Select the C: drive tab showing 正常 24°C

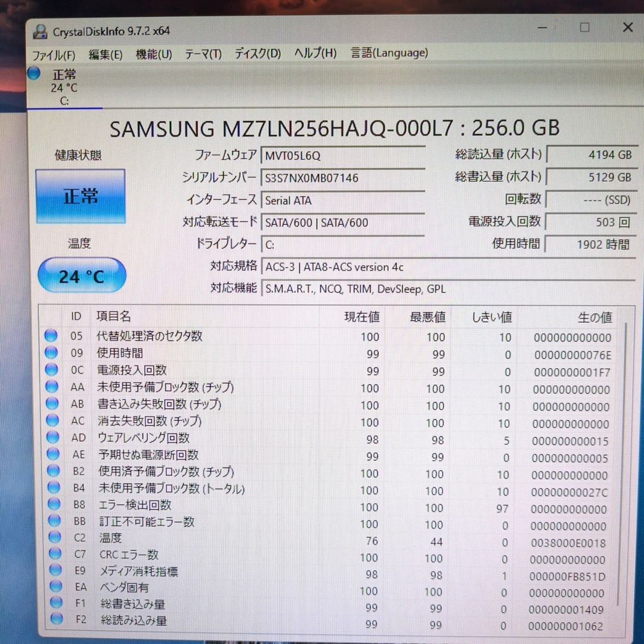click(x=64, y=86)
